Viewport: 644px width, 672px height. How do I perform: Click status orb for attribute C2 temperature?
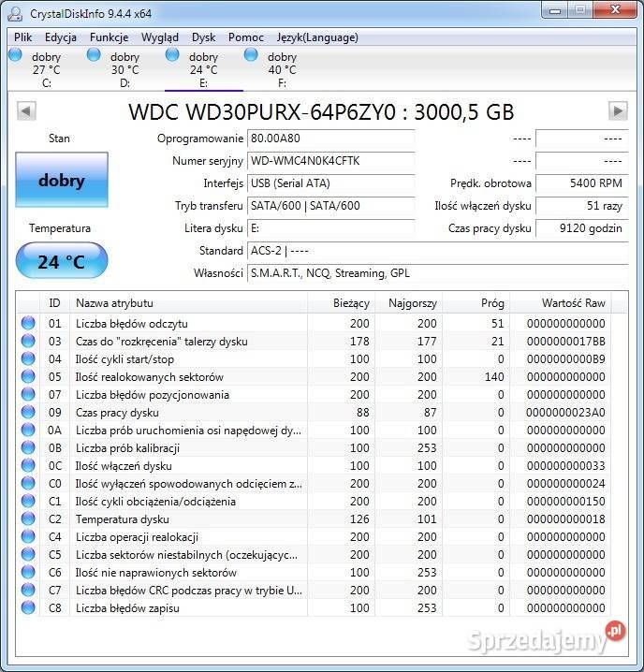pyautogui.click(x=28, y=519)
